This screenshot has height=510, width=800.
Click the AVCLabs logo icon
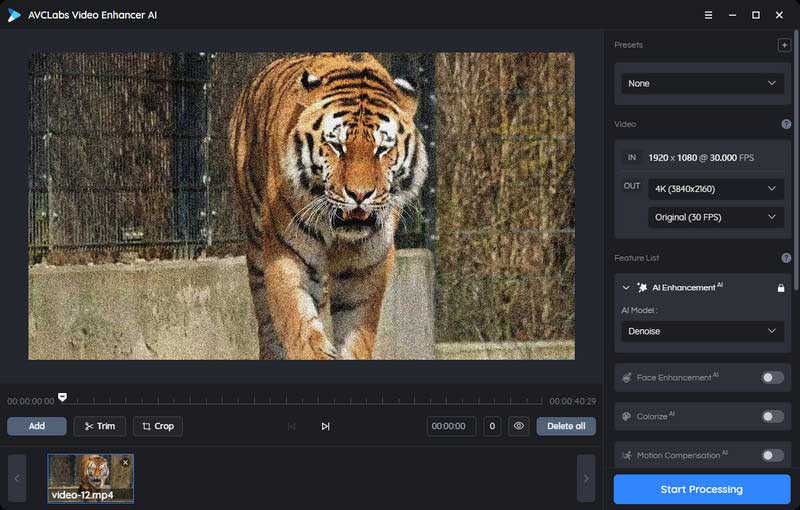14,15
